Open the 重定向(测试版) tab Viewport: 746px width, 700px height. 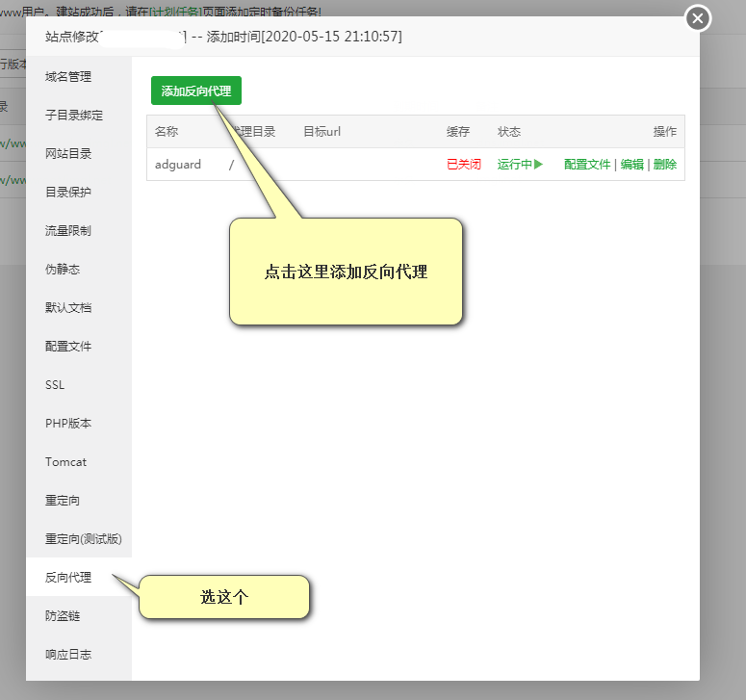tap(84, 539)
